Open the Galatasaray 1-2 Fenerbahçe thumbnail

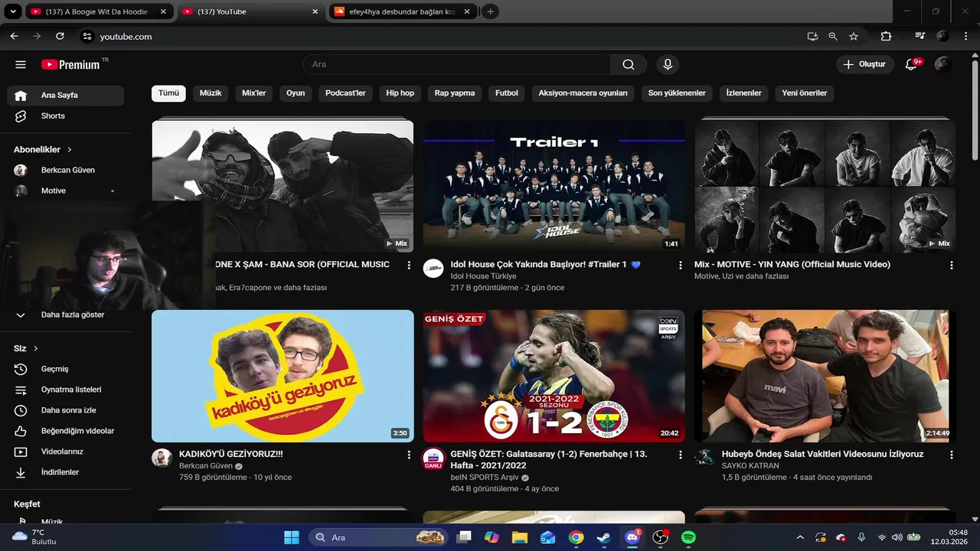554,376
